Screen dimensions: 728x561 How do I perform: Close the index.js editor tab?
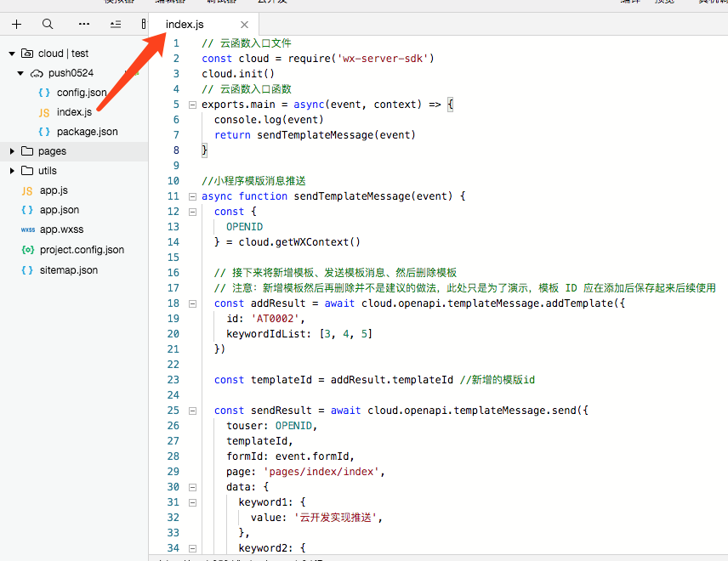click(244, 25)
